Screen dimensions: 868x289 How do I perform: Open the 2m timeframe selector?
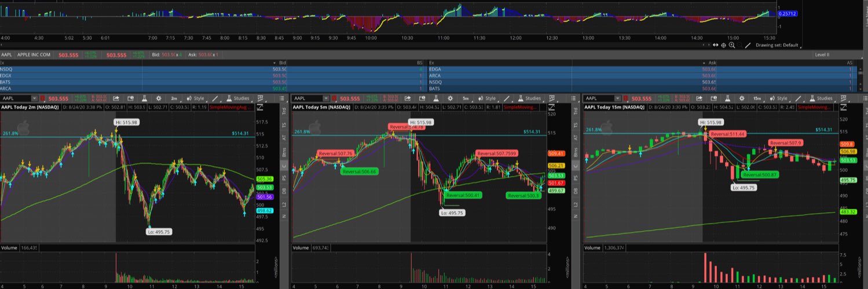click(174, 98)
